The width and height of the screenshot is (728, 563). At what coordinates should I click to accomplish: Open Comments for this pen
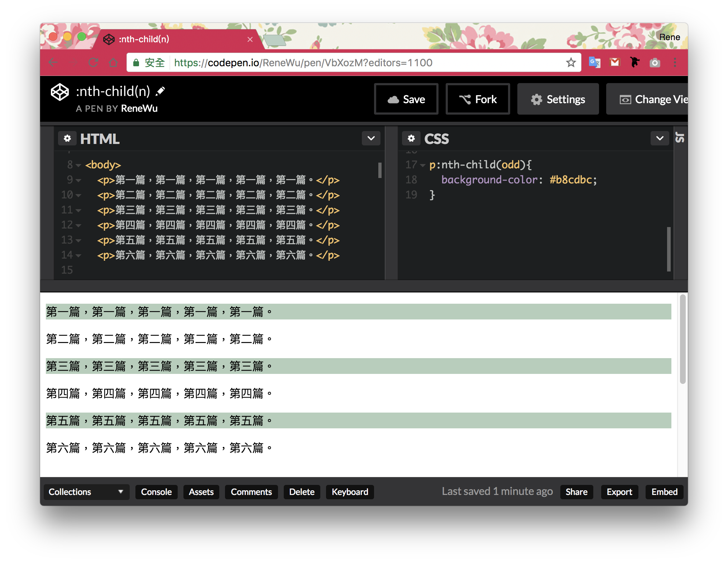pos(251,492)
